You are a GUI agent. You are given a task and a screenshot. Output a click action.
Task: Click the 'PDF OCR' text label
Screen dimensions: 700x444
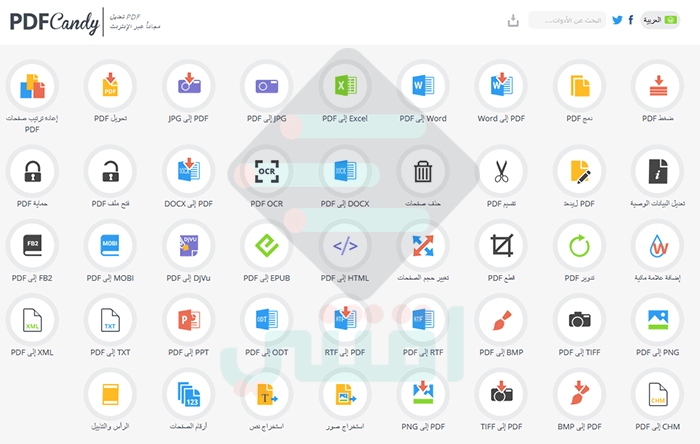(x=267, y=204)
